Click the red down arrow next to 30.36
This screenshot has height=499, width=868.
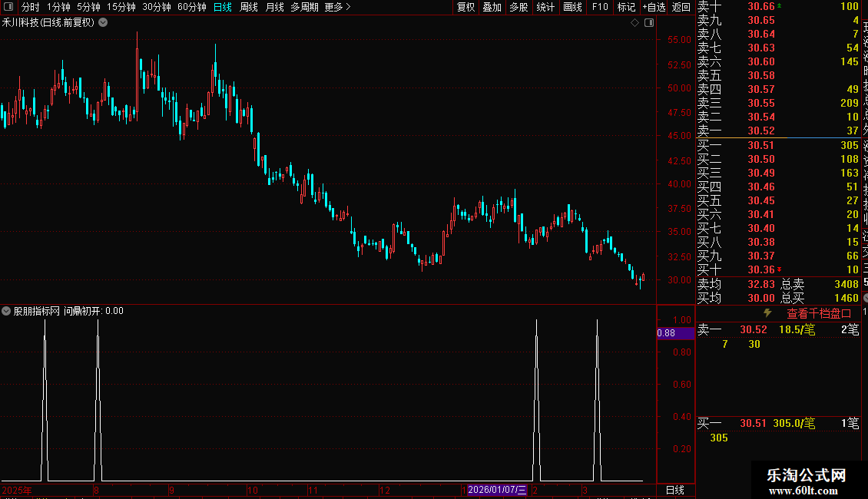[x=780, y=269]
